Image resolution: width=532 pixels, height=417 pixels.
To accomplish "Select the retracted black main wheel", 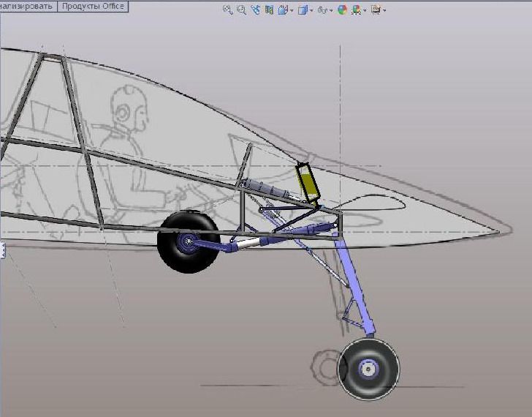I will [180, 243].
